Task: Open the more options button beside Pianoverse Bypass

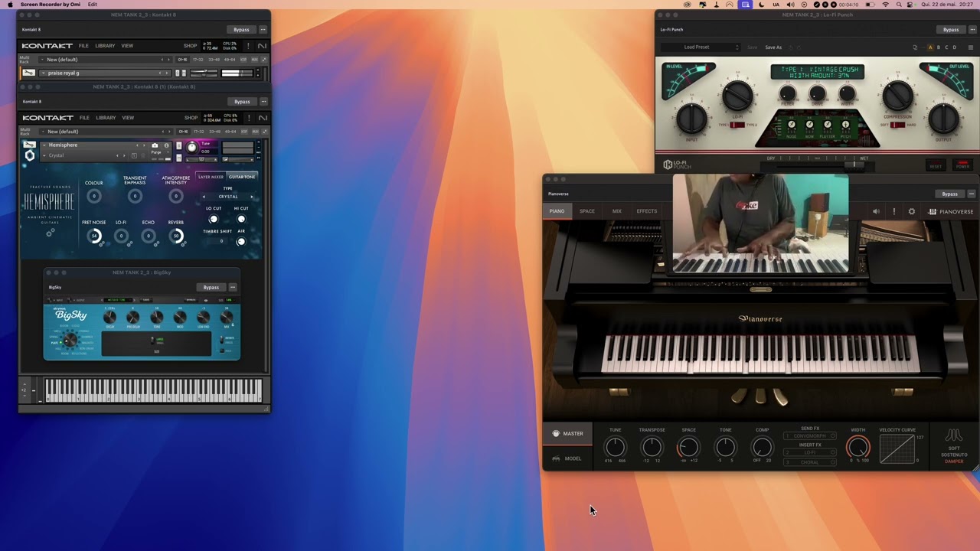Action: pyautogui.click(x=972, y=194)
